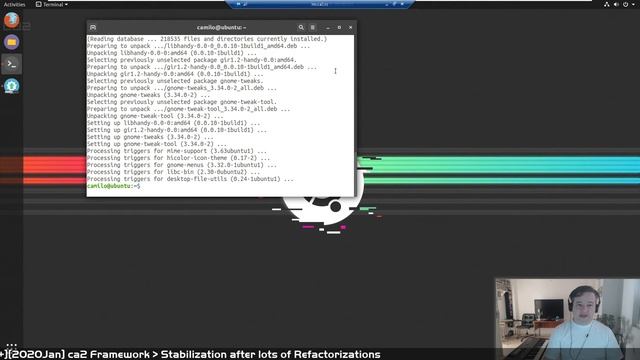Screen dimensions: 640x360
Task: Click the camilo@ubuntu prompt line in terminal
Action: pyautogui.click(x=113, y=186)
